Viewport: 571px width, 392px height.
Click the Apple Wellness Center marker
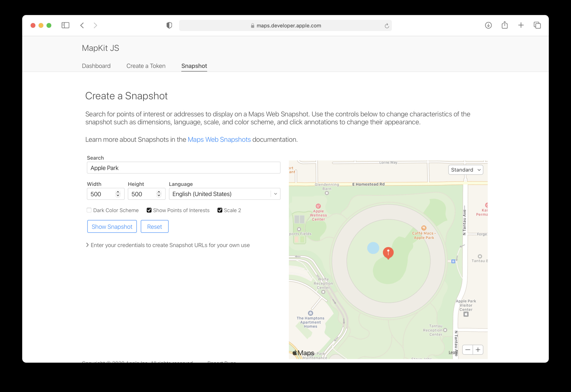(318, 206)
